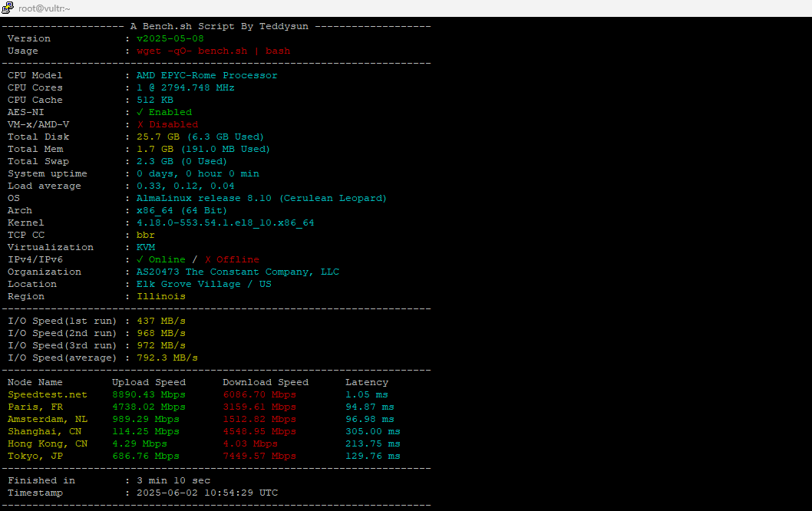The height and width of the screenshot is (511, 812).
Task: Select OS value "AlmaLinux release 8.10 (Cerulean Leopard)"
Action: pos(262,199)
